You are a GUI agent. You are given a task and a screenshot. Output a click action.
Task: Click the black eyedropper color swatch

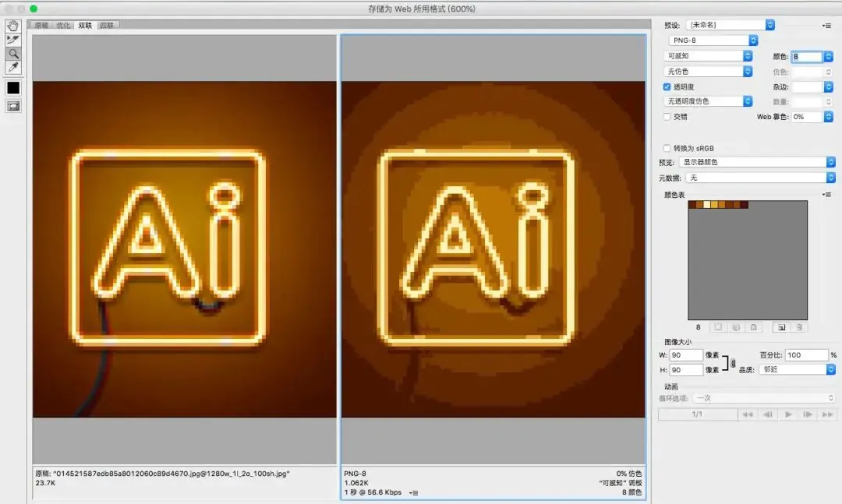pyautogui.click(x=13, y=87)
